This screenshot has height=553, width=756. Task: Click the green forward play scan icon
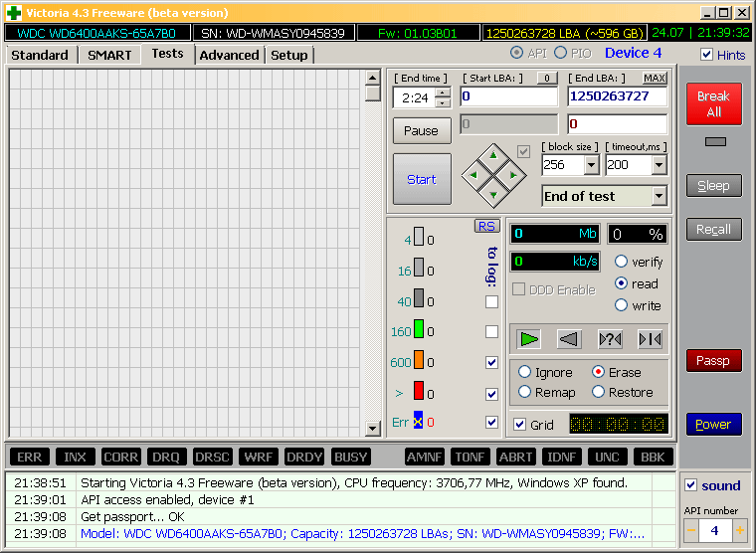coord(529,339)
